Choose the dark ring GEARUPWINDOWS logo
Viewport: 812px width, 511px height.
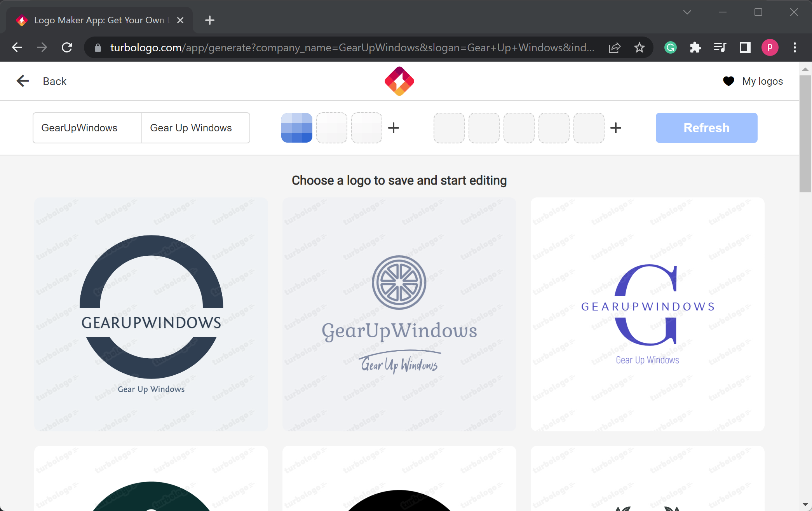click(x=151, y=314)
